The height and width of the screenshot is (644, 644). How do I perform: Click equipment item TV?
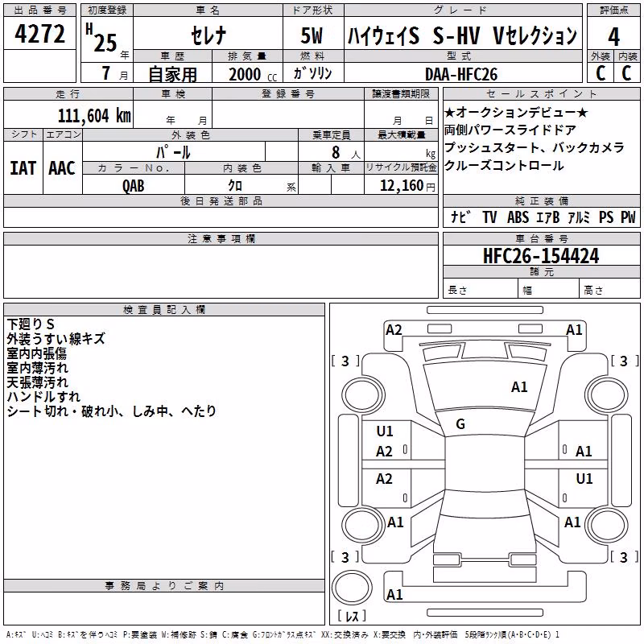pos(489,217)
